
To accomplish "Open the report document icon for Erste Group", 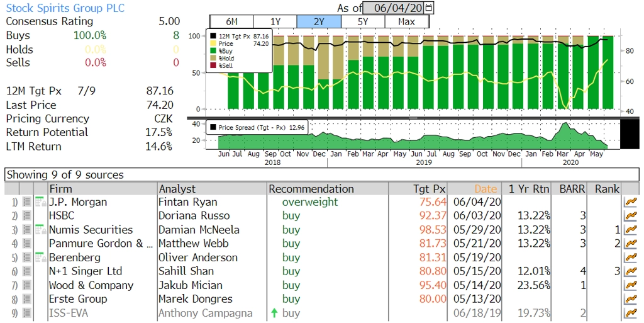I will click(27, 299).
